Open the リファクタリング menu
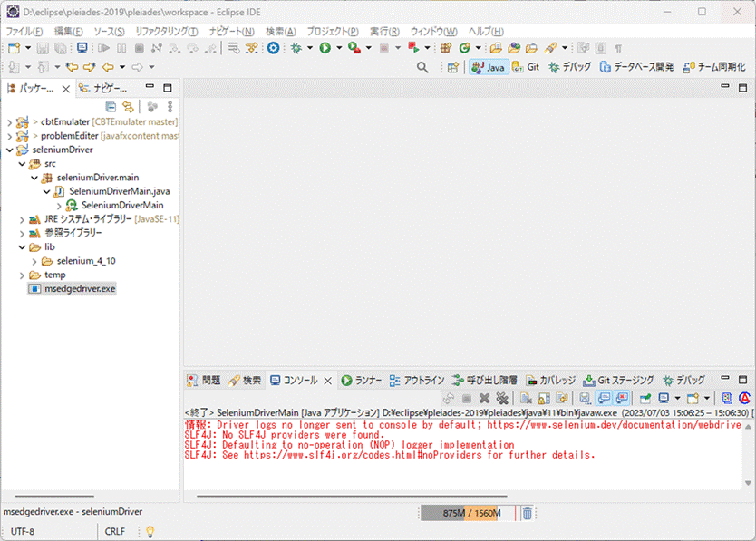Image resolution: width=756 pixels, height=541 pixels. 167,32
